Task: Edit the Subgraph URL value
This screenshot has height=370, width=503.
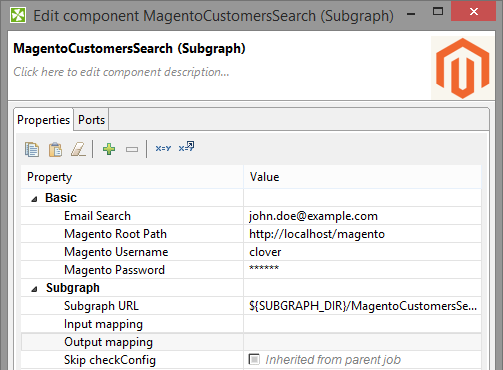Action: [362, 306]
